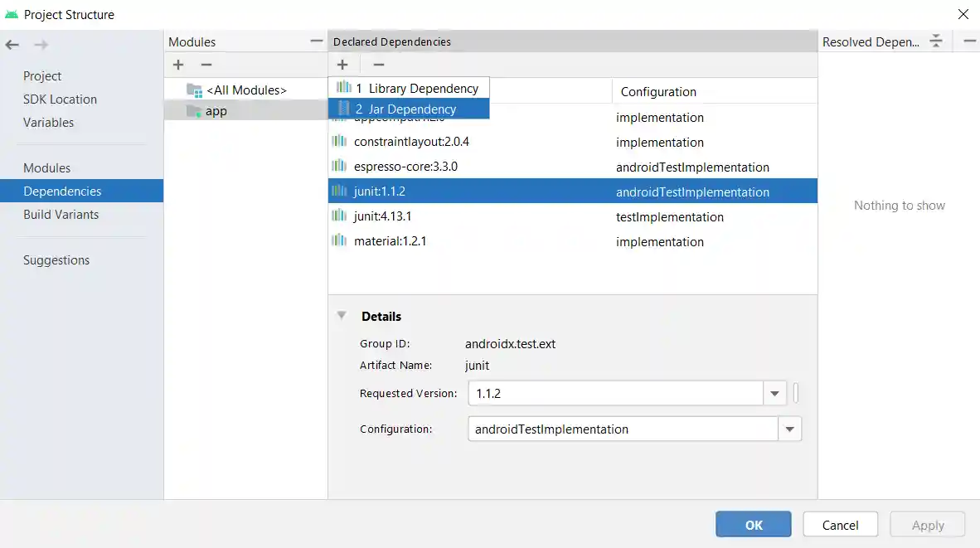The height and width of the screenshot is (548, 980).
Task: Add a new module using the plus icon
Action: (178, 65)
